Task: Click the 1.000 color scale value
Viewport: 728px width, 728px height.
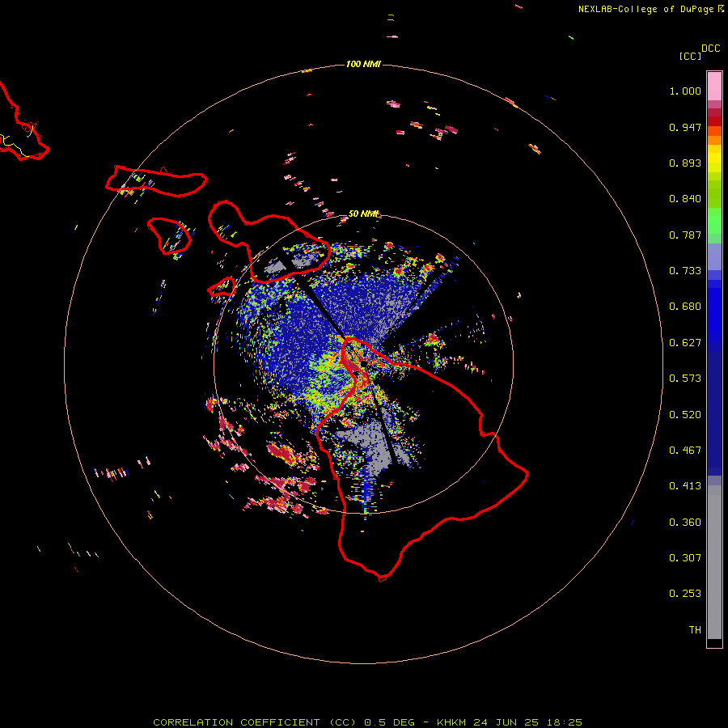Action: point(685,91)
